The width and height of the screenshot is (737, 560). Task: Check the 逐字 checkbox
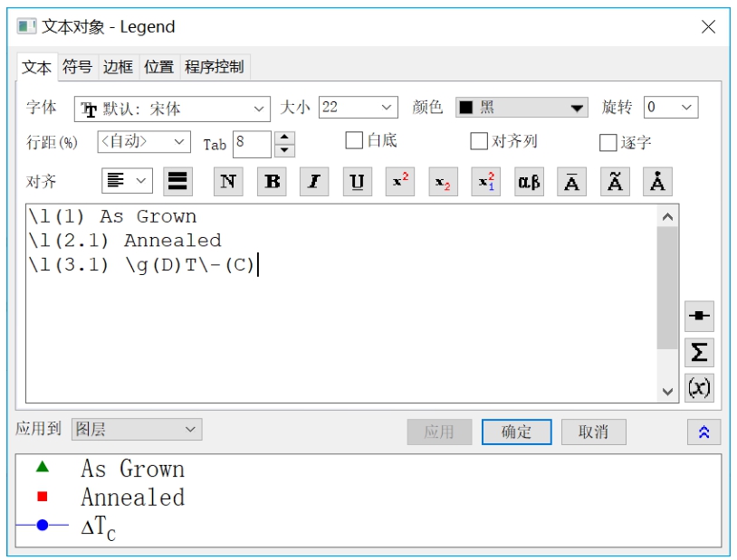pos(608,143)
